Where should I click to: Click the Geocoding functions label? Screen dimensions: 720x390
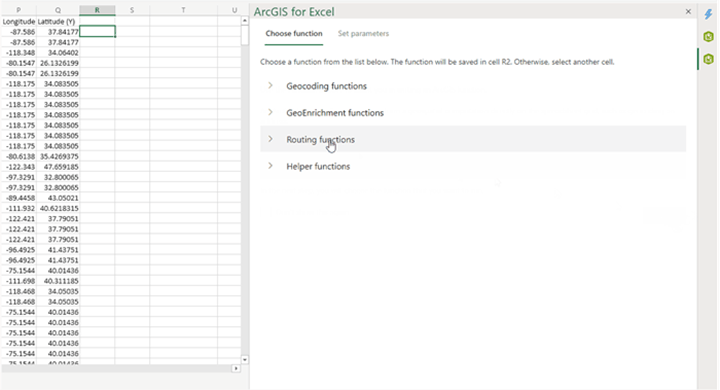pos(326,86)
